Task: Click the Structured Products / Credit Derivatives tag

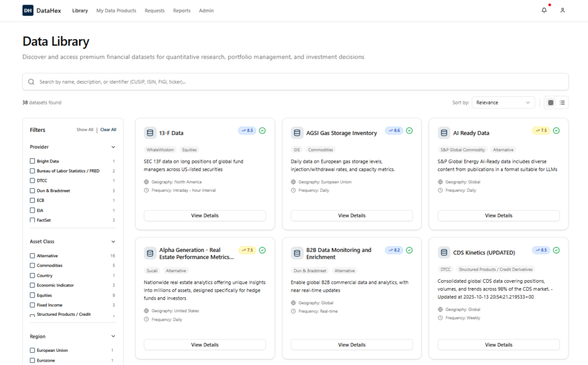Action: [x=496, y=269]
